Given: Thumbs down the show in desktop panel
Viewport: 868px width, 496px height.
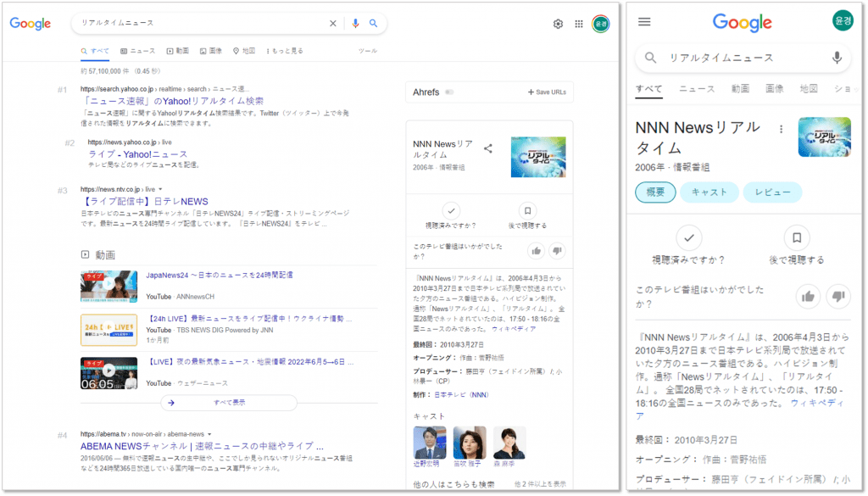Looking at the screenshot, I should 557,251.
